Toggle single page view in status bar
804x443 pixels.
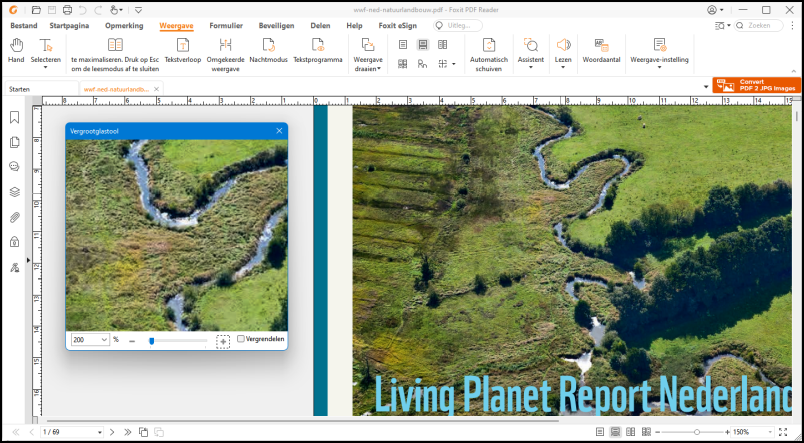pos(600,432)
